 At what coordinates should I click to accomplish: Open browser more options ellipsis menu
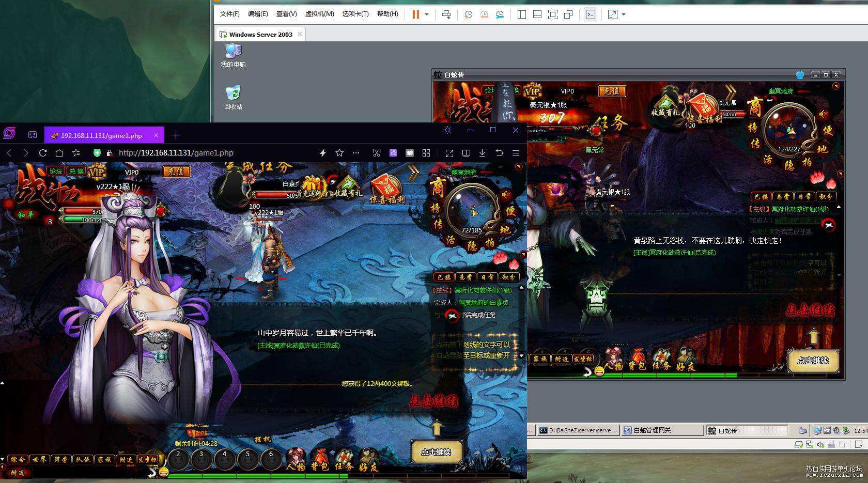click(x=356, y=153)
